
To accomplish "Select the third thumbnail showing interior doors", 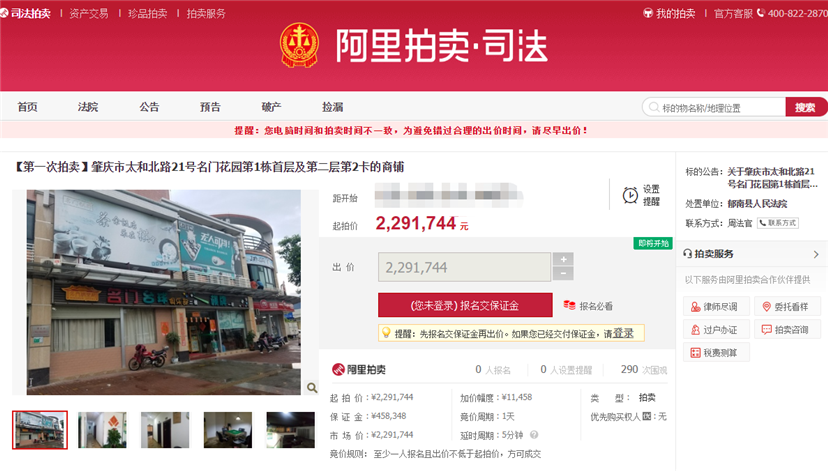I will pos(165,430).
